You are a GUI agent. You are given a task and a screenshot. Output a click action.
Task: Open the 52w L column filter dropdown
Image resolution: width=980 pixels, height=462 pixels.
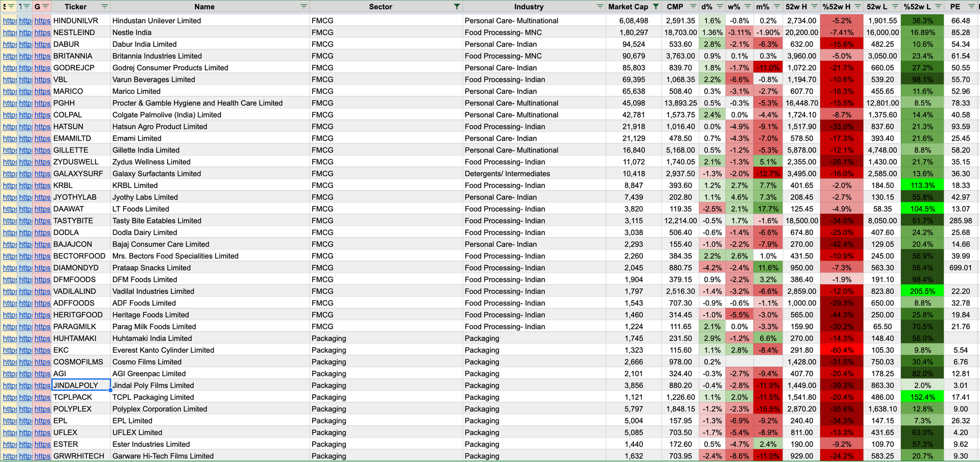click(895, 6)
